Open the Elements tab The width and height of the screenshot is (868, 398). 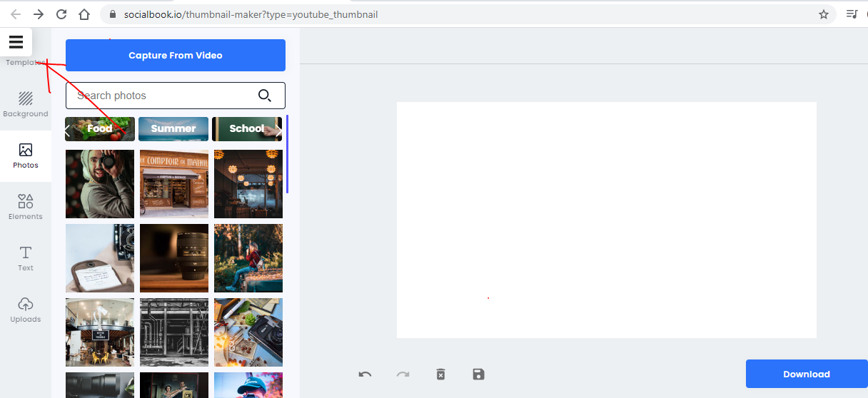[26, 208]
